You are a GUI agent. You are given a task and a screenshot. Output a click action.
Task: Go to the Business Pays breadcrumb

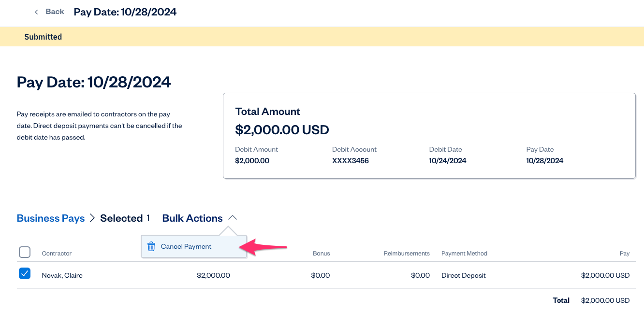[51, 218]
